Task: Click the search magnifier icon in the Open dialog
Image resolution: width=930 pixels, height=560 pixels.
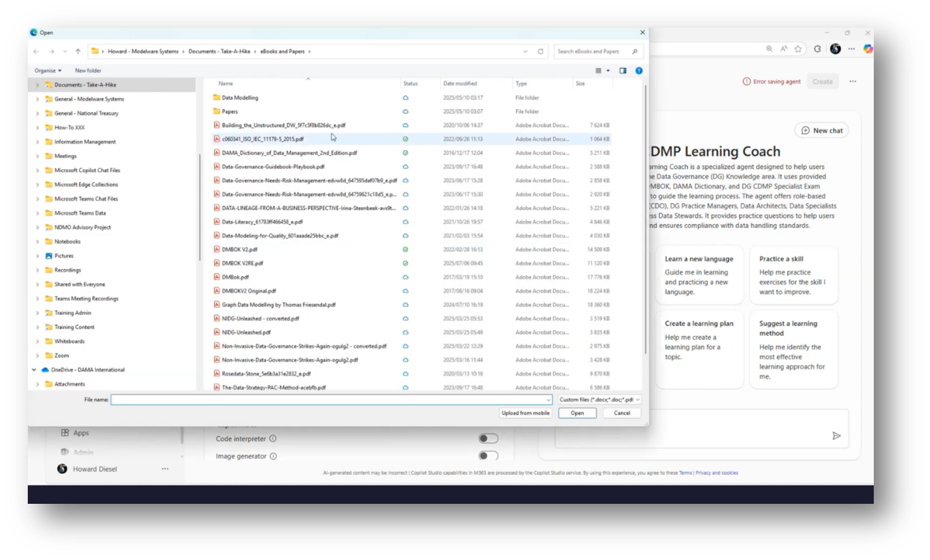Action: click(635, 51)
